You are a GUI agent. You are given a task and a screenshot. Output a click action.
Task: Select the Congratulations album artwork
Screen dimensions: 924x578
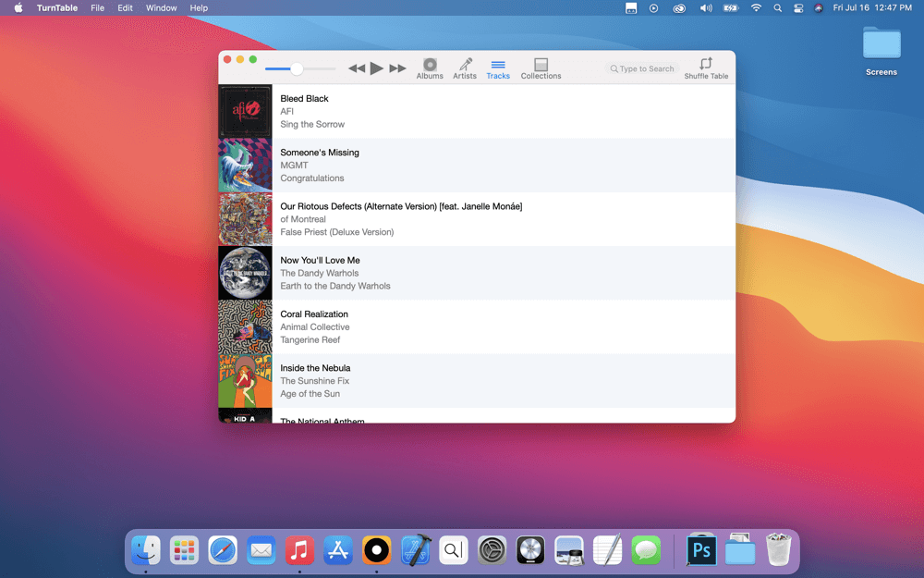click(x=245, y=166)
